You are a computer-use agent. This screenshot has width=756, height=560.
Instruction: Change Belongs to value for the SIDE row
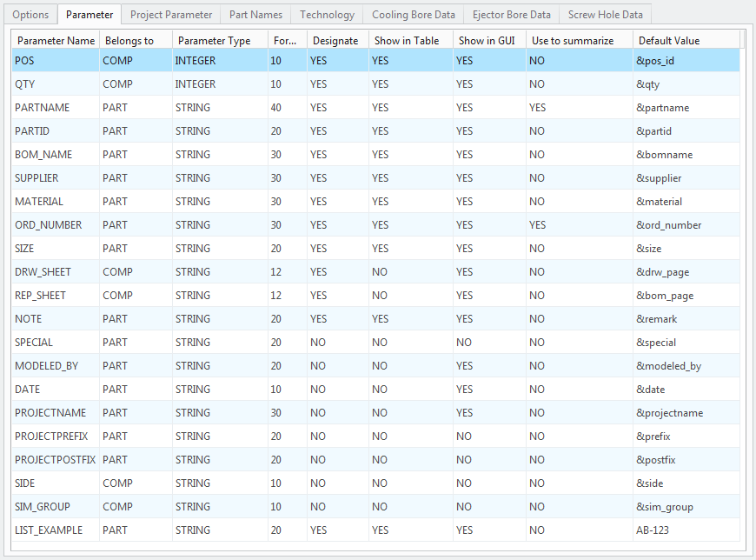117,483
